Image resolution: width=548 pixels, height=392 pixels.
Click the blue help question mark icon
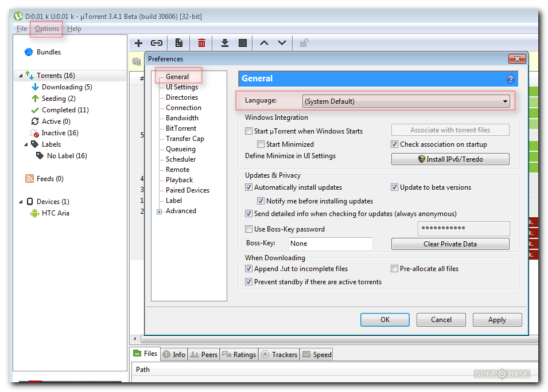[511, 79]
